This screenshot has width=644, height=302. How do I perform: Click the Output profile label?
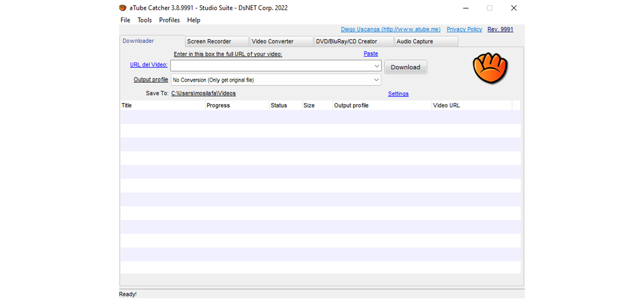151,80
